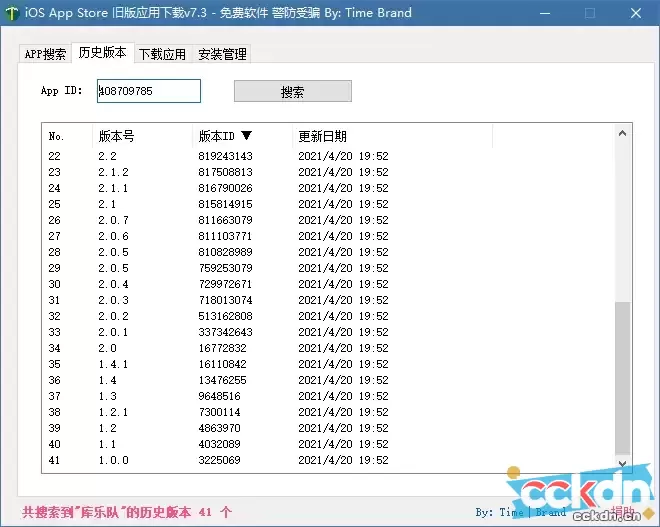Focus the App ID input field
The image size is (660, 527).
tap(149, 91)
